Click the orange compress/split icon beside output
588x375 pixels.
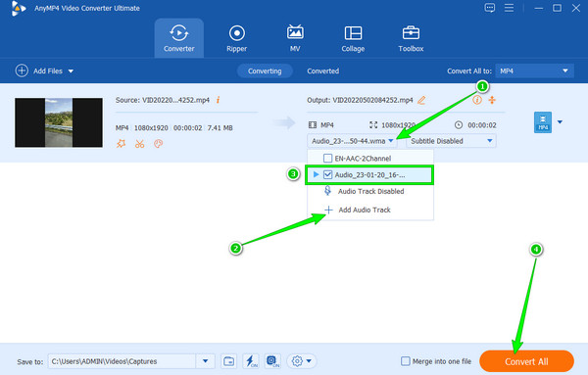coord(492,100)
